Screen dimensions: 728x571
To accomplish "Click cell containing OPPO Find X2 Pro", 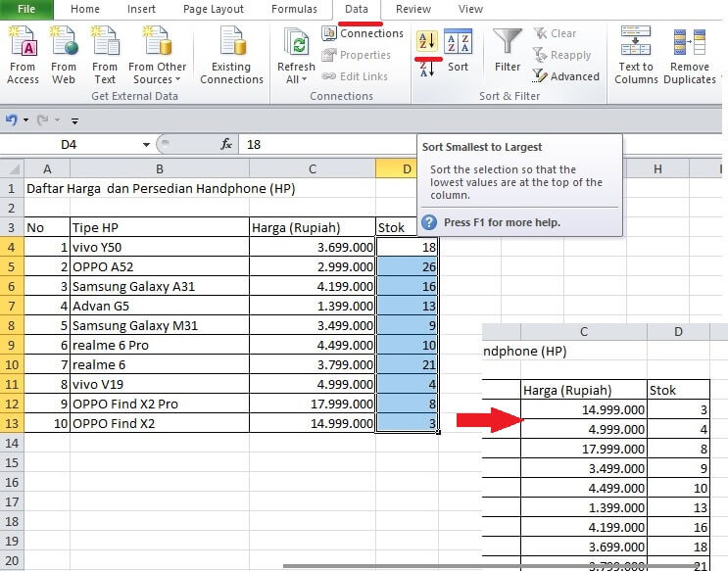I will [160, 404].
